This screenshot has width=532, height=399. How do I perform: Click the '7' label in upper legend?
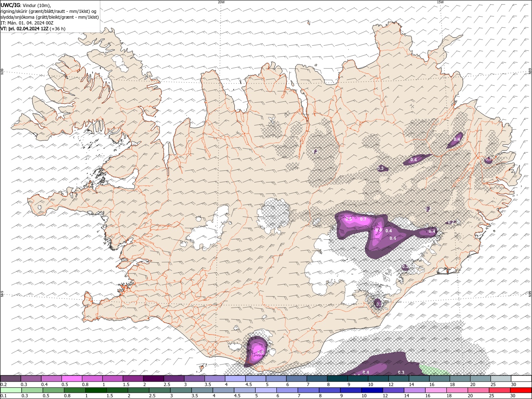(308, 384)
